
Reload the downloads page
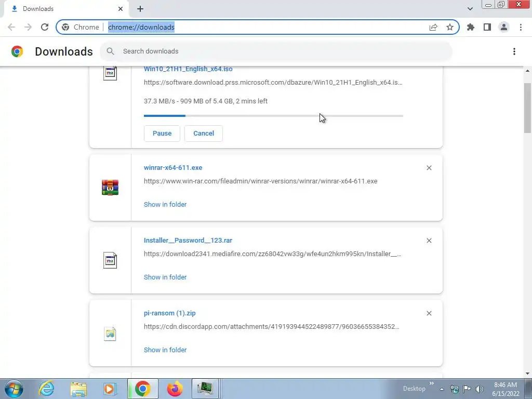click(45, 27)
